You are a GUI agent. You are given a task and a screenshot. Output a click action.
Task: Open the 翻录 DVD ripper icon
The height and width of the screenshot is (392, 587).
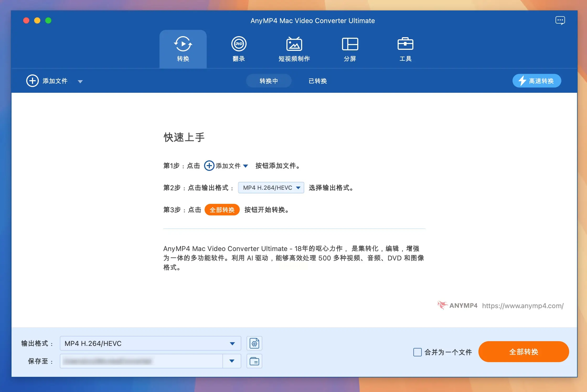click(239, 44)
